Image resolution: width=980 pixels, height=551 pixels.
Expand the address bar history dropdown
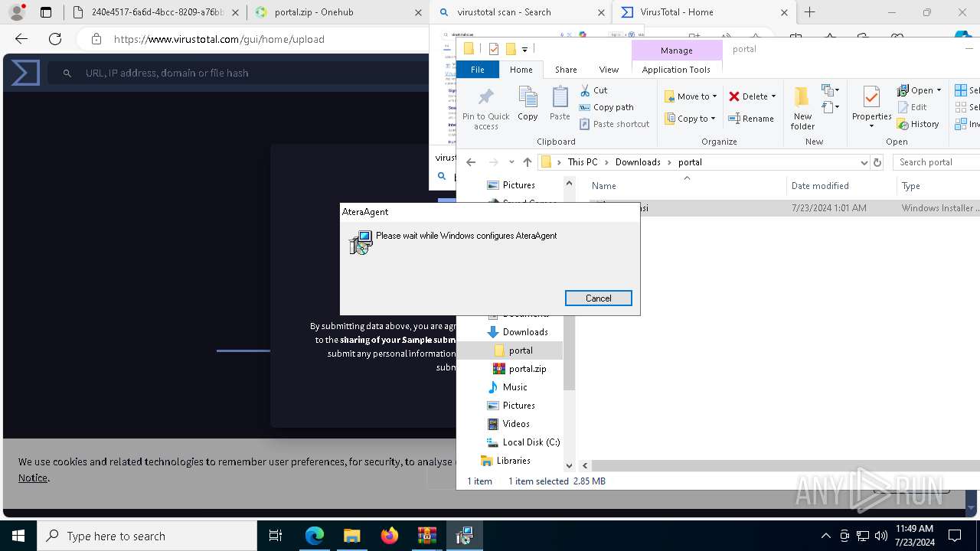point(864,162)
